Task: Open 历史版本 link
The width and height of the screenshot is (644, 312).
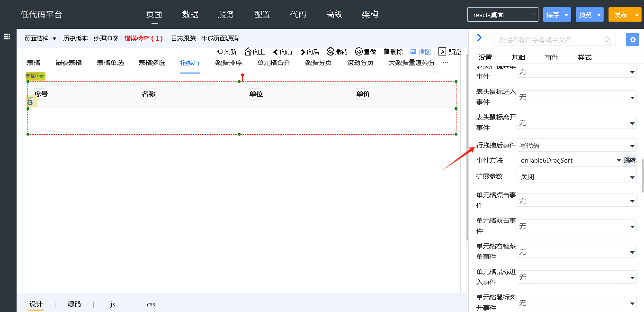Action: tap(76, 38)
